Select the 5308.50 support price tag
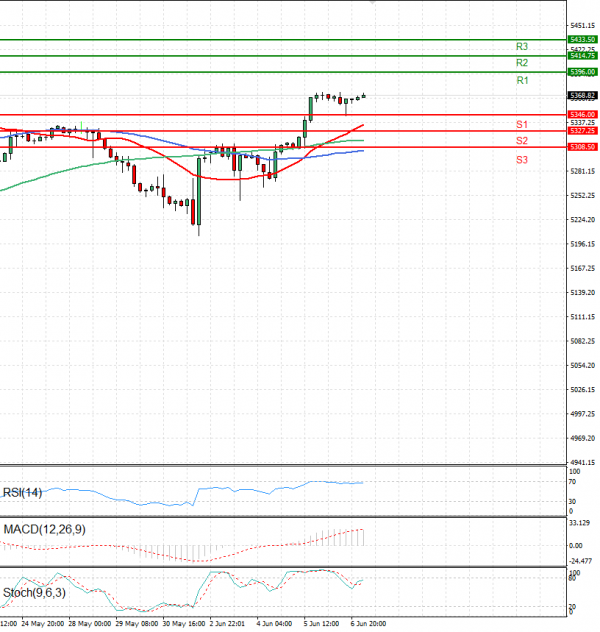600x632 pixels. (583, 147)
